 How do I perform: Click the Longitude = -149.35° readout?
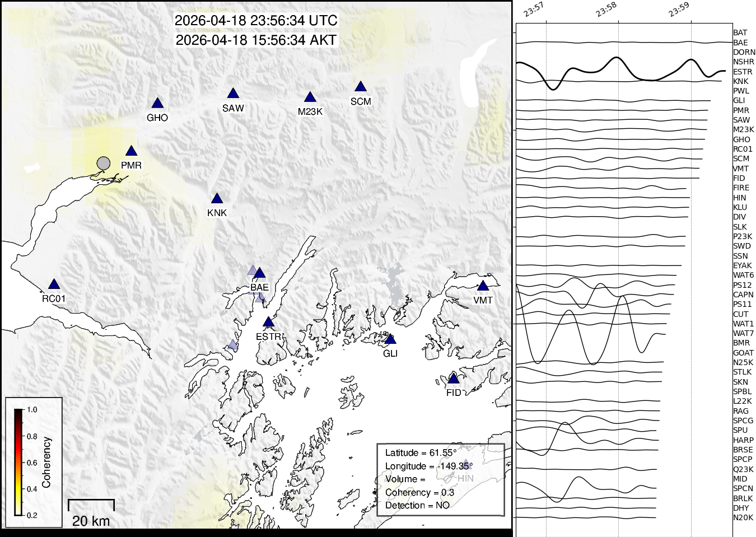(429, 466)
